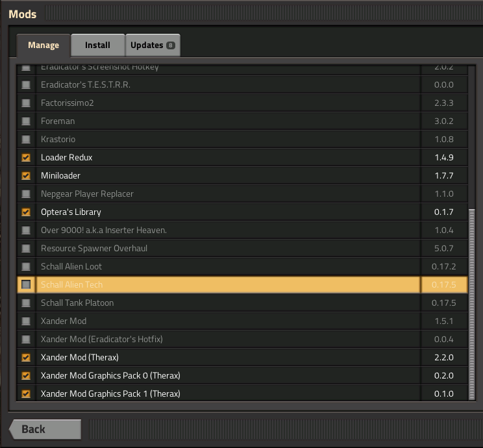
Task: Click Nepgear Player Replacer version 1.1.0
Action: pos(444,193)
